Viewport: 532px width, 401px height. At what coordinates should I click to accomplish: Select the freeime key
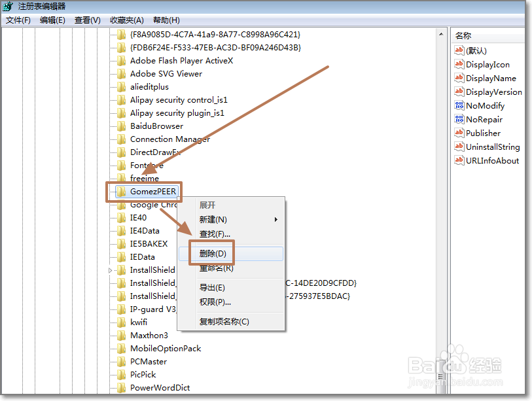(145, 179)
